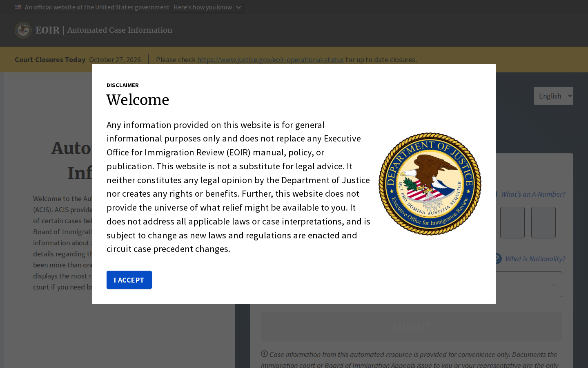Click the 'Automated Case Information' header text
Screen dimensions: 588x368
120,30
